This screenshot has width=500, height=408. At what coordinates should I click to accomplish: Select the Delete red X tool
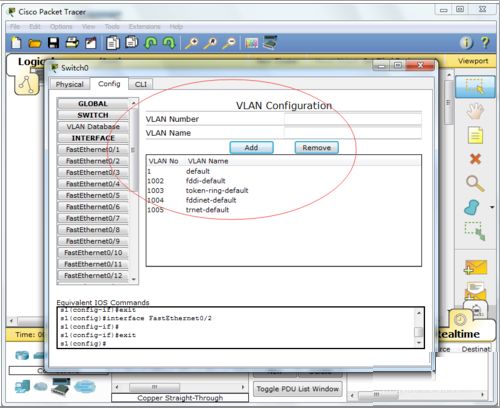(475, 159)
